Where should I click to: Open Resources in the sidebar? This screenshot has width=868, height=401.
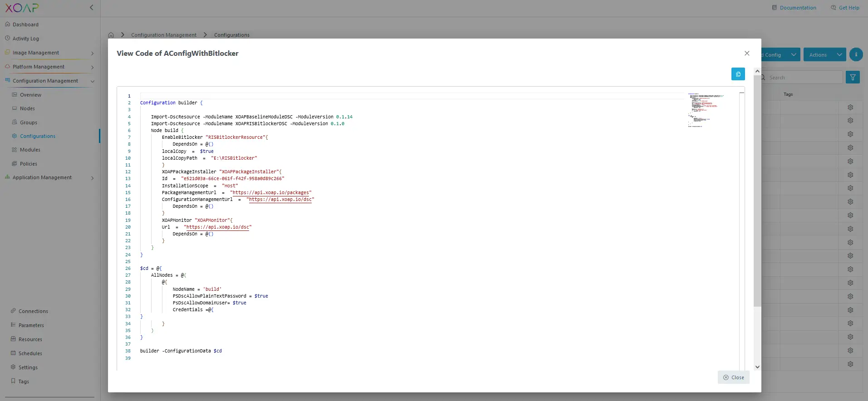point(30,339)
